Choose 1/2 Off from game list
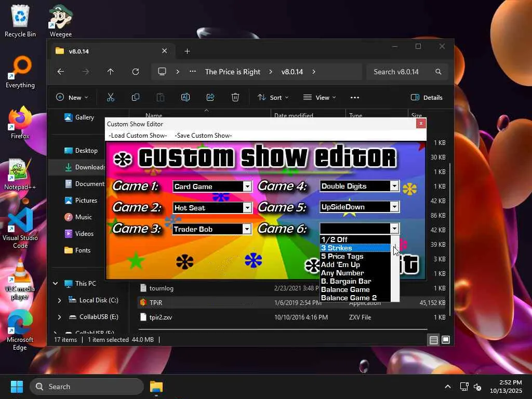 coord(355,240)
